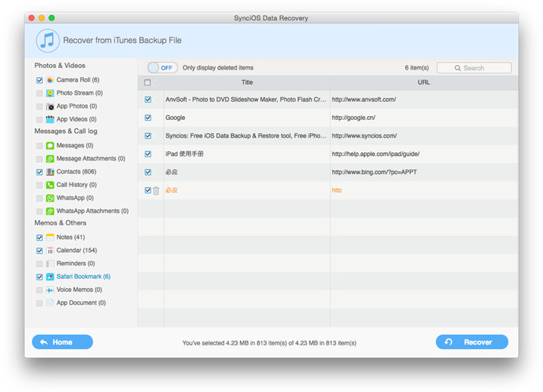Click the Camera Roll photos icon

pyautogui.click(x=50, y=80)
